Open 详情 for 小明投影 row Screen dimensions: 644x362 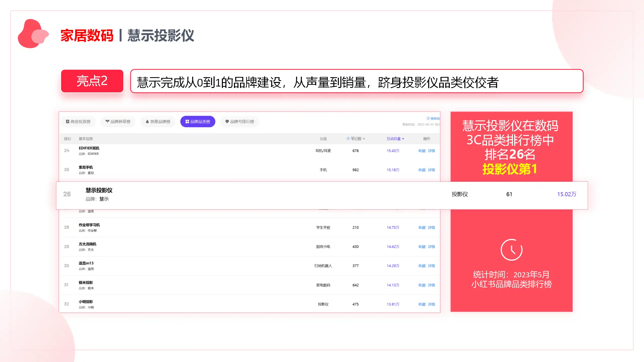[431, 304]
